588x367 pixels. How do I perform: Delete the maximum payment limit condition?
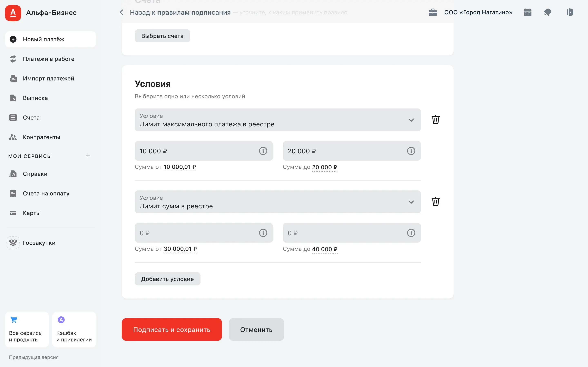point(435,120)
